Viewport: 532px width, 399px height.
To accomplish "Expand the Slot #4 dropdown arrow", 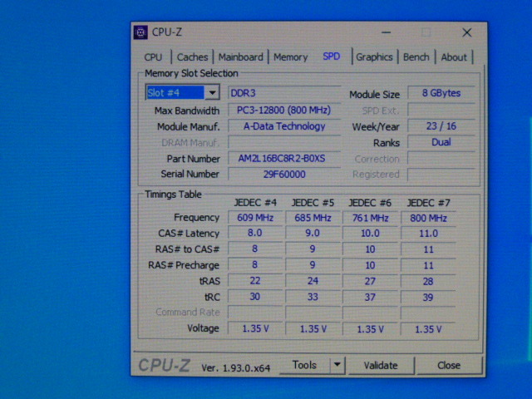I will click(x=213, y=92).
